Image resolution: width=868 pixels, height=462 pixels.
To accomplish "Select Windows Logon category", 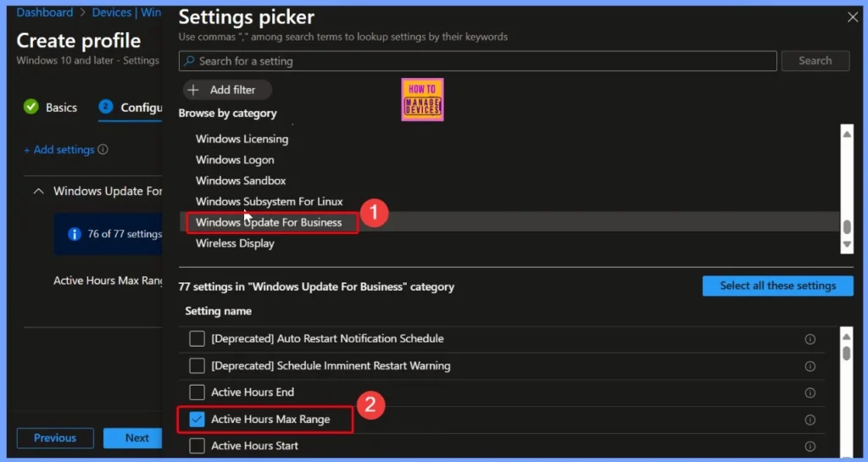I will [235, 160].
